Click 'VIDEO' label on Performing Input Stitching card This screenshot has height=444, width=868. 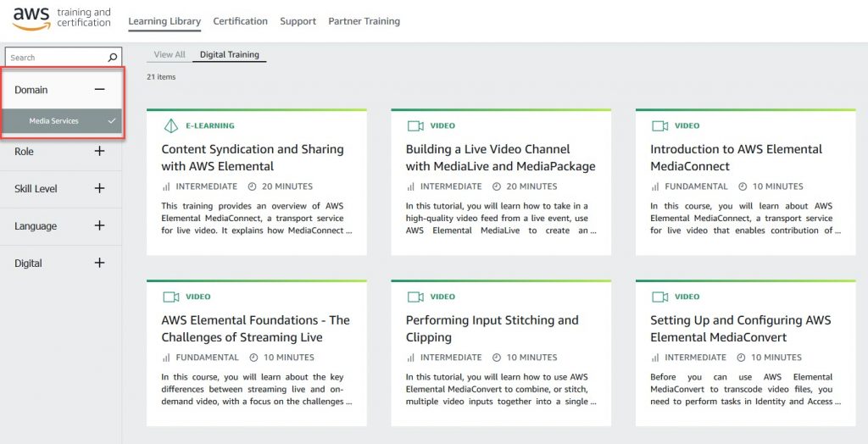pyautogui.click(x=442, y=297)
